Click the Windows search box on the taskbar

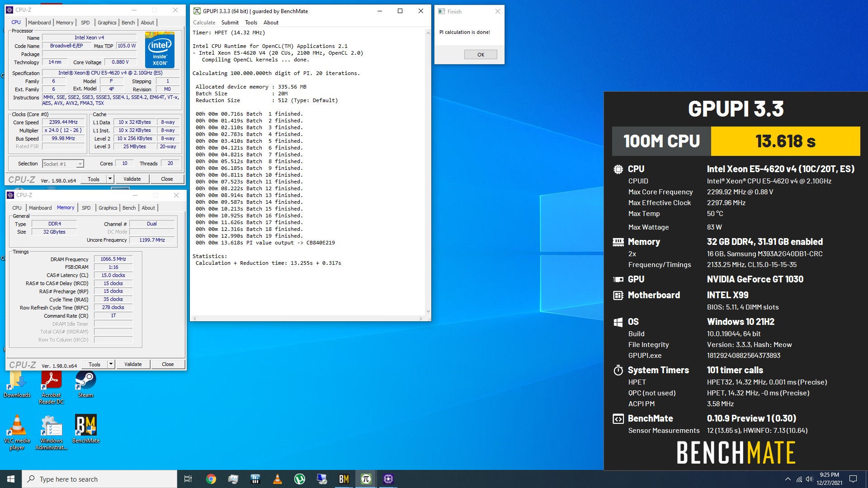(99, 479)
